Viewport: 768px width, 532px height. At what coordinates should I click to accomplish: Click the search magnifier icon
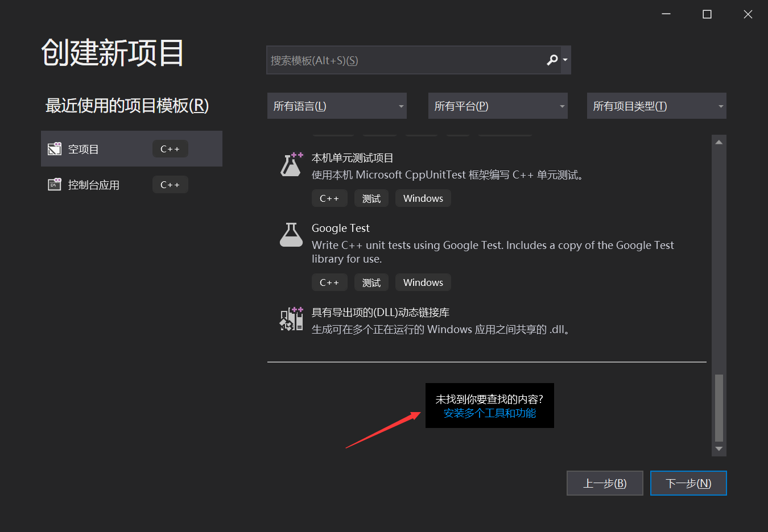552,60
